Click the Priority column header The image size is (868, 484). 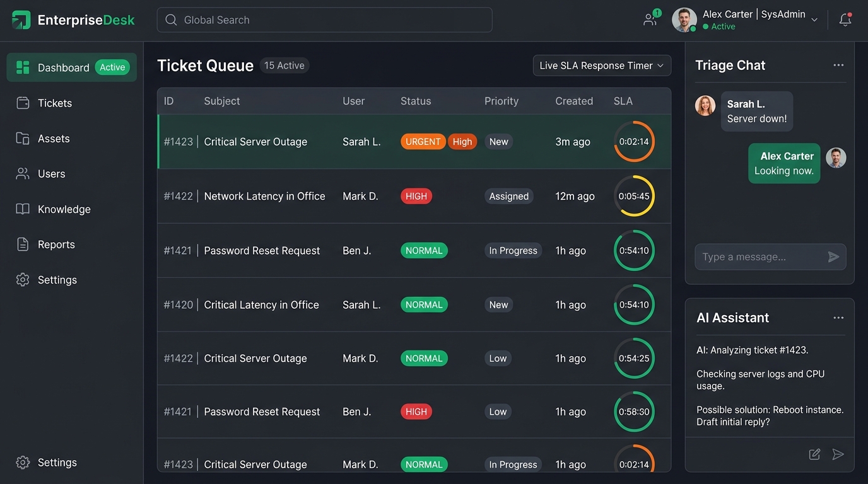coord(501,101)
